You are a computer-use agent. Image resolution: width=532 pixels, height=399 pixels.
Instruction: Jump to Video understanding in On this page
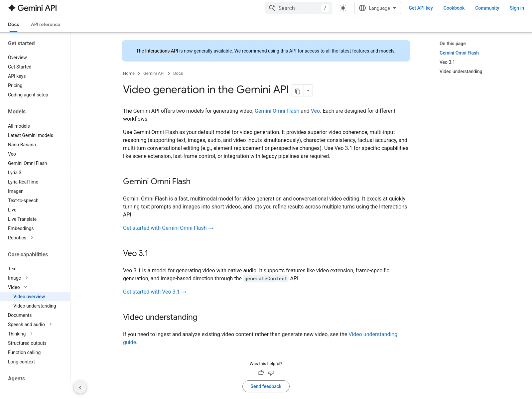[461, 71]
